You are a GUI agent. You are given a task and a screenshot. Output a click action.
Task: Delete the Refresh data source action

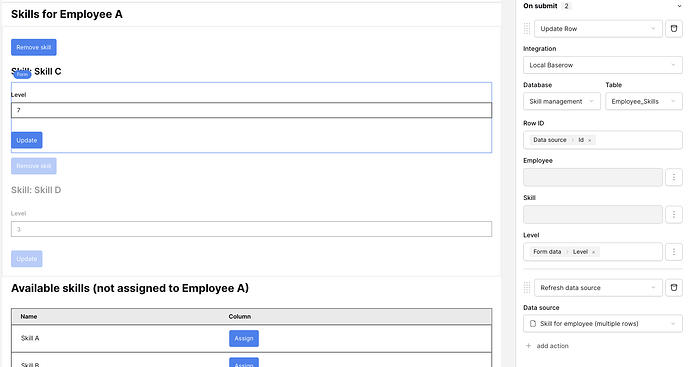point(674,288)
